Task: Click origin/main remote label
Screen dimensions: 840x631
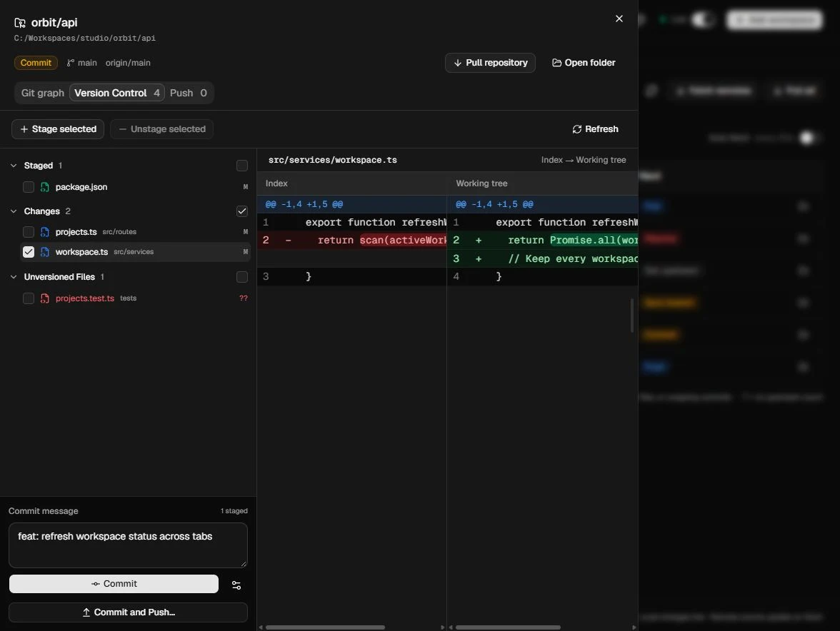Action: point(128,63)
